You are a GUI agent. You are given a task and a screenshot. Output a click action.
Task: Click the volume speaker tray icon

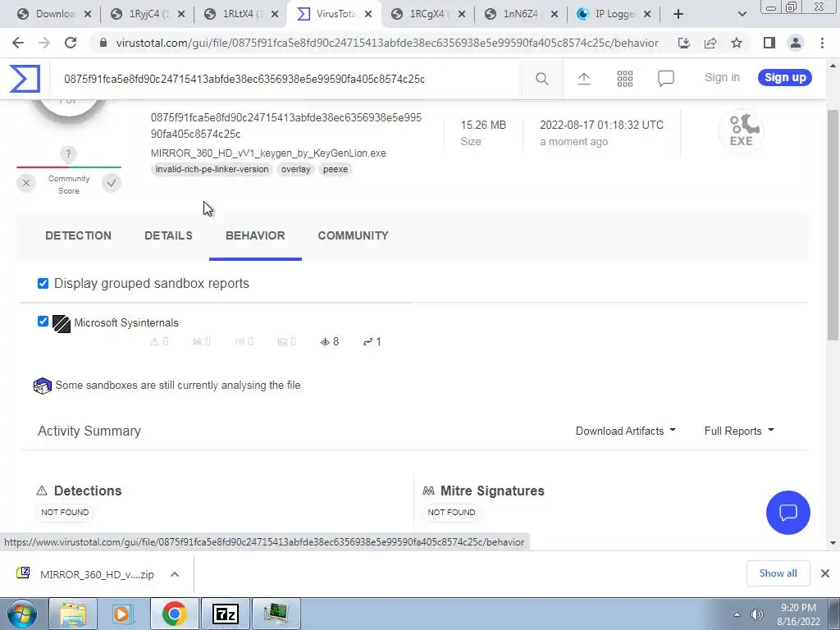(x=757, y=614)
